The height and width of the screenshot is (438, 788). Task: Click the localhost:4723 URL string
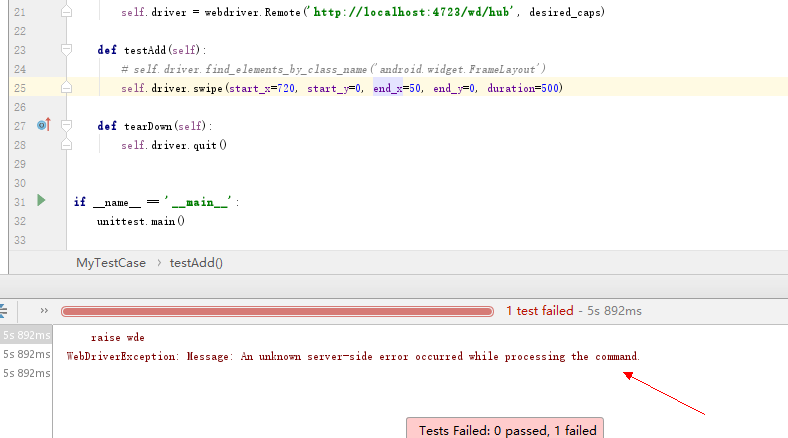[413, 12]
